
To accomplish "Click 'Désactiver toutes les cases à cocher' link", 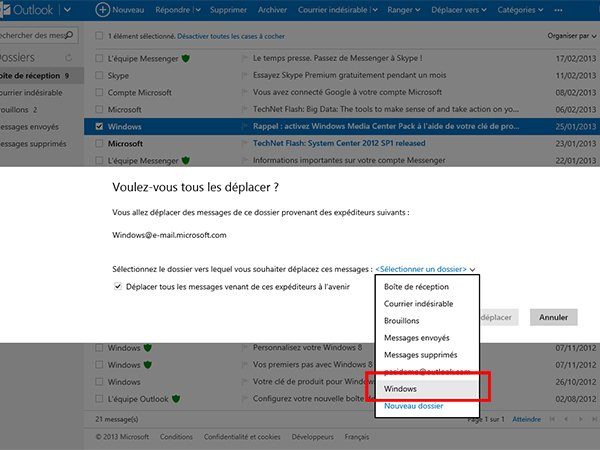I will 231,36.
